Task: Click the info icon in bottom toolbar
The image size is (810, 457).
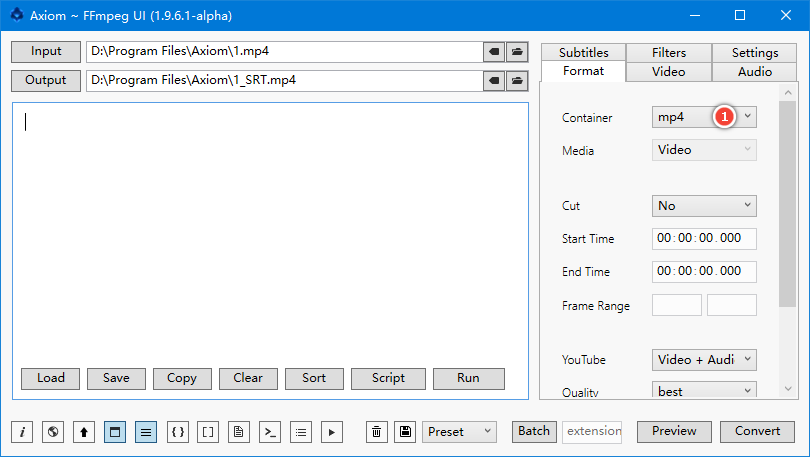Action: [22, 432]
